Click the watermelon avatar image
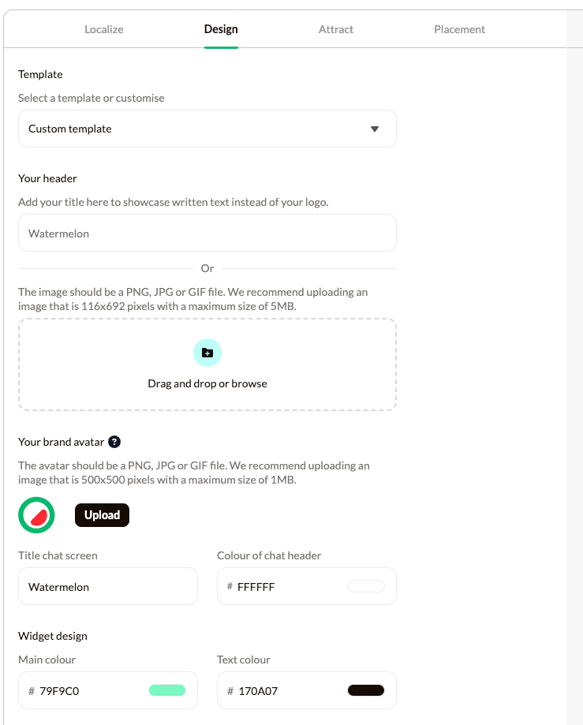 click(x=37, y=515)
